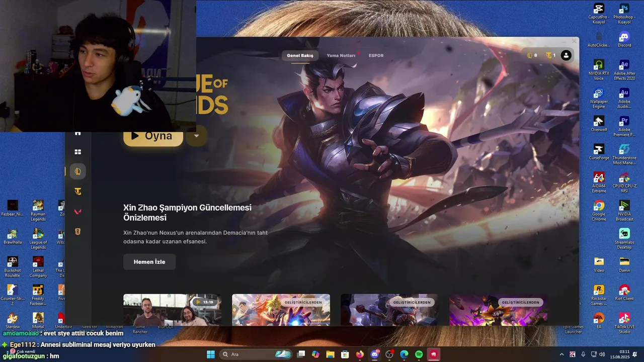Open Counter-Strike 2 desktop shortcut

13,295
